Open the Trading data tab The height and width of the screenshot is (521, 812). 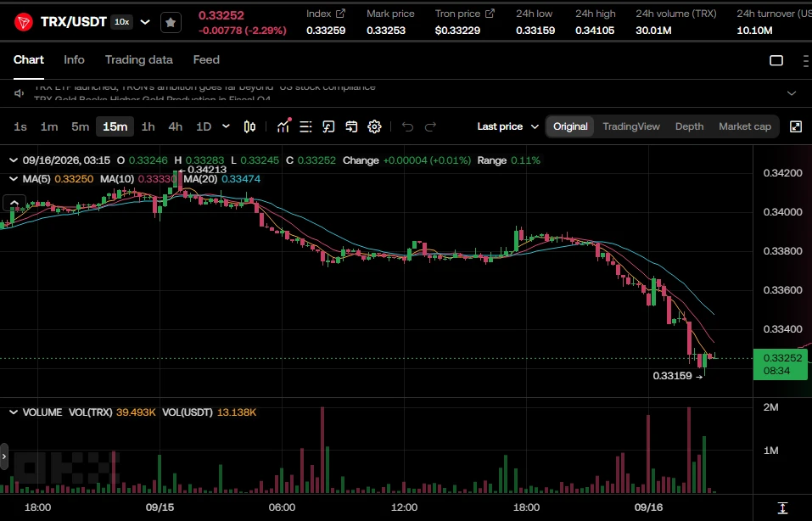(x=139, y=60)
